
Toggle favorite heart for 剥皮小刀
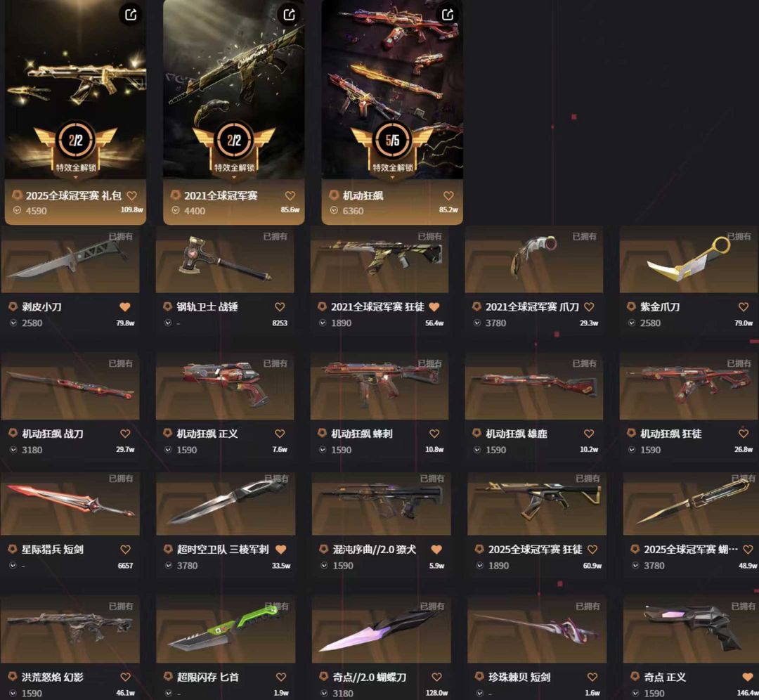(125, 307)
